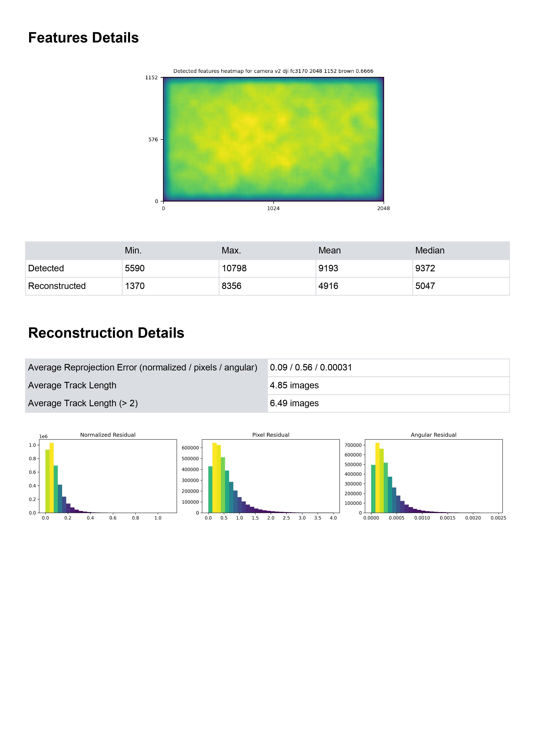The height and width of the screenshot is (756, 535).
Task: Select the heatmap title about camera dji fc3170
Action: point(273,71)
